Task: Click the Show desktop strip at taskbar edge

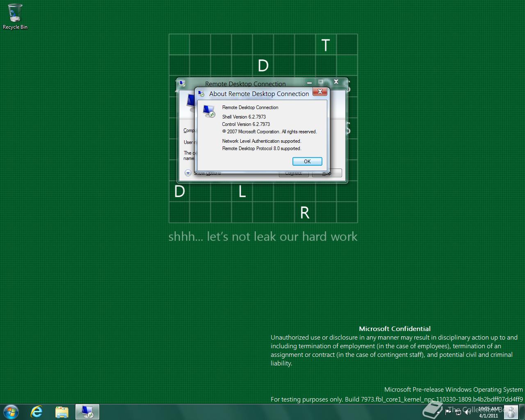Action: (x=522, y=412)
